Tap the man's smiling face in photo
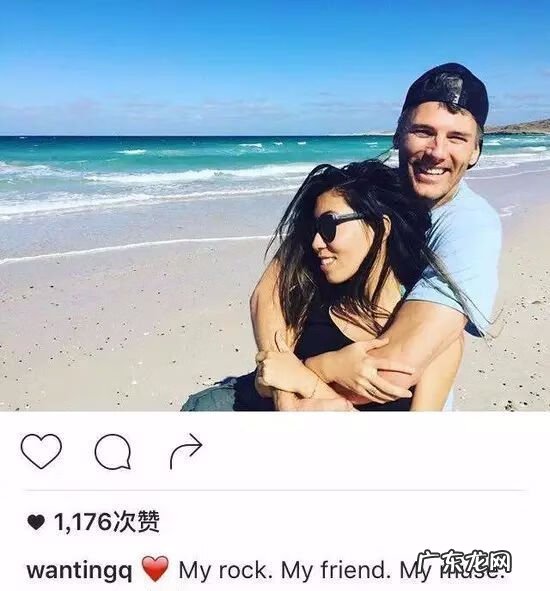This screenshot has width=550, height=591. 438,155
